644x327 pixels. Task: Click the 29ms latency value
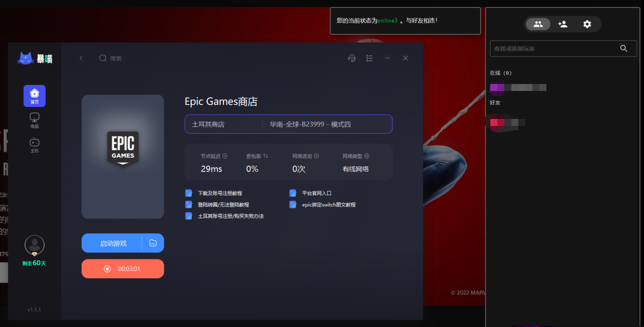click(212, 169)
